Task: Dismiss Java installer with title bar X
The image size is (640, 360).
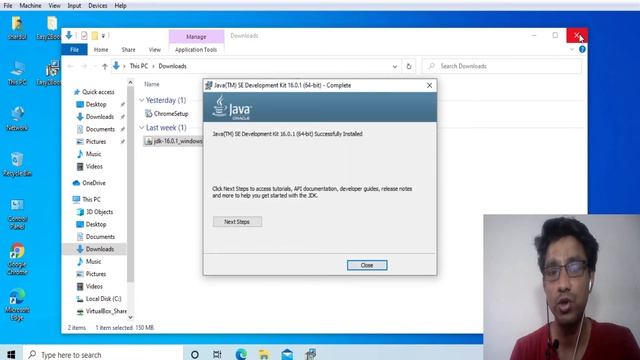Action: [429, 85]
